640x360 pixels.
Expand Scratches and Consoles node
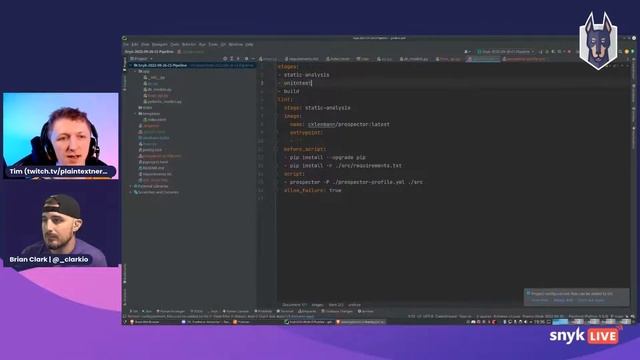(131, 192)
